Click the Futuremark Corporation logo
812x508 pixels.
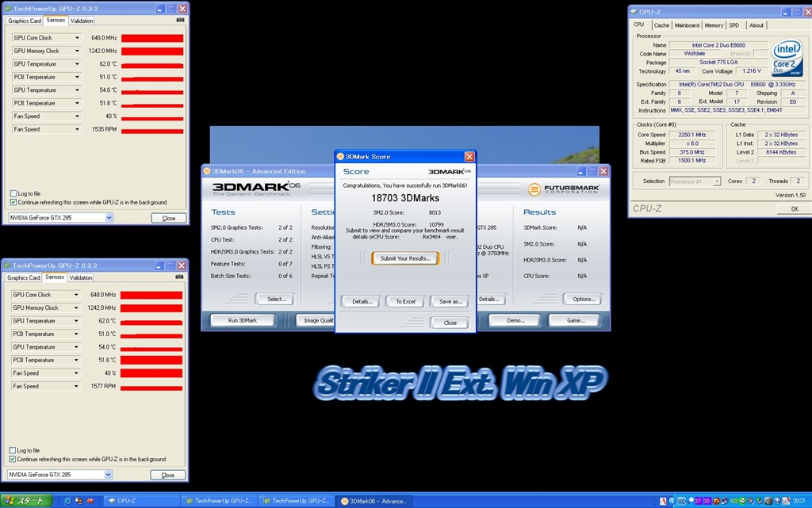(564, 189)
